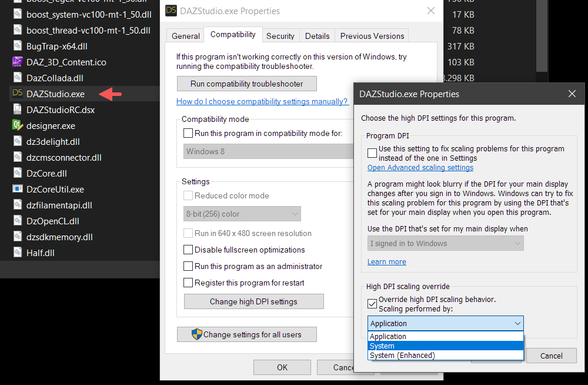Viewport: 588px width, 385px height.
Task: Switch to the General tab
Action: pyautogui.click(x=186, y=36)
